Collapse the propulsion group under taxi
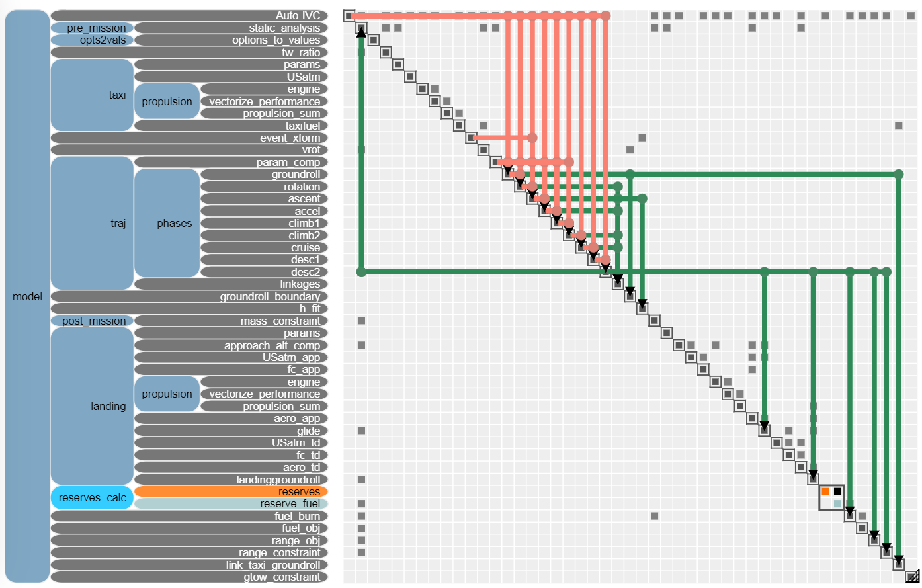The width and height of the screenshot is (922, 588). coord(167,101)
